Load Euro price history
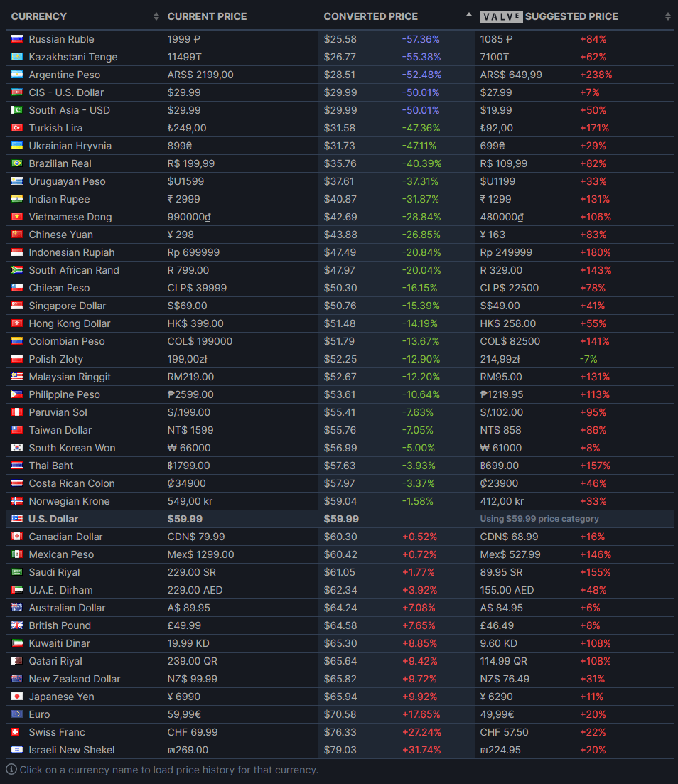The image size is (678, 784). click(40, 714)
